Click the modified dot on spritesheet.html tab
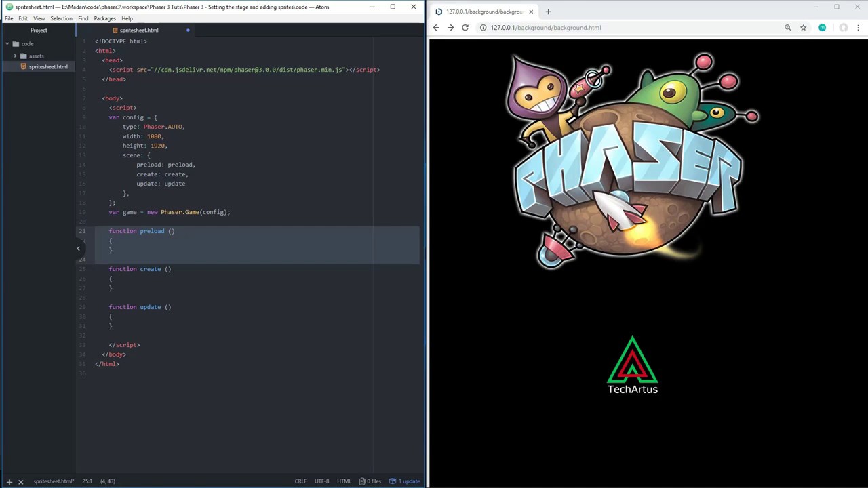This screenshot has height=488, width=868. [x=188, y=30]
